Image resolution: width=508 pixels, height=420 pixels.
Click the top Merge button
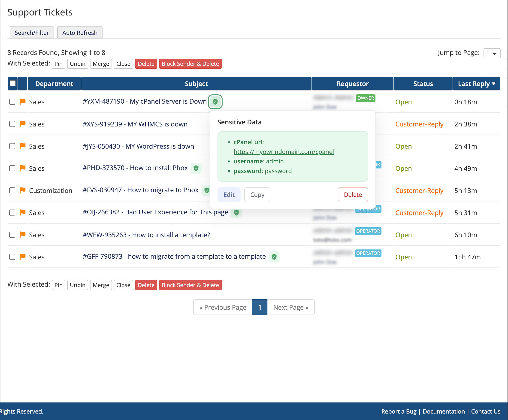point(101,64)
